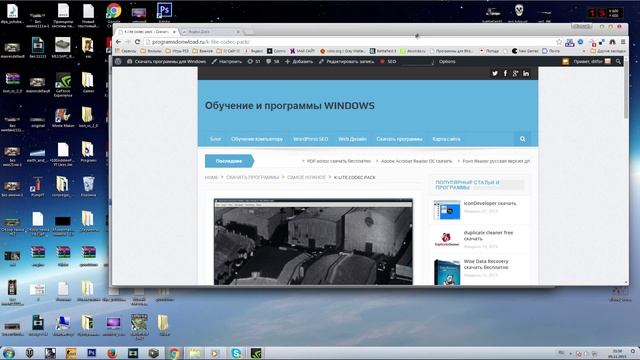The width and height of the screenshot is (640, 360).
Task: Open 'PDF конос скачать бесплатно' ticker link
Action: pyautogui.click(x=339, y=161)
